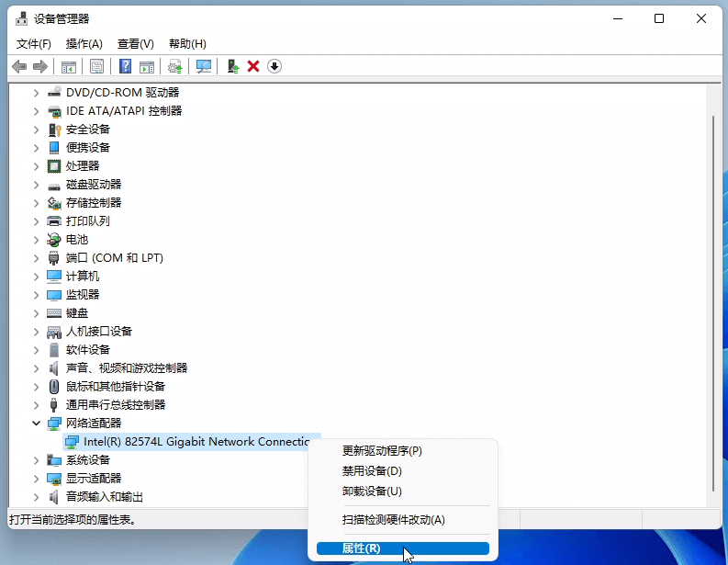Collapse the 网络适配器 category
The height and width of the screenshot is (565, 728).
pyautogui.click(x=37, y=424)
